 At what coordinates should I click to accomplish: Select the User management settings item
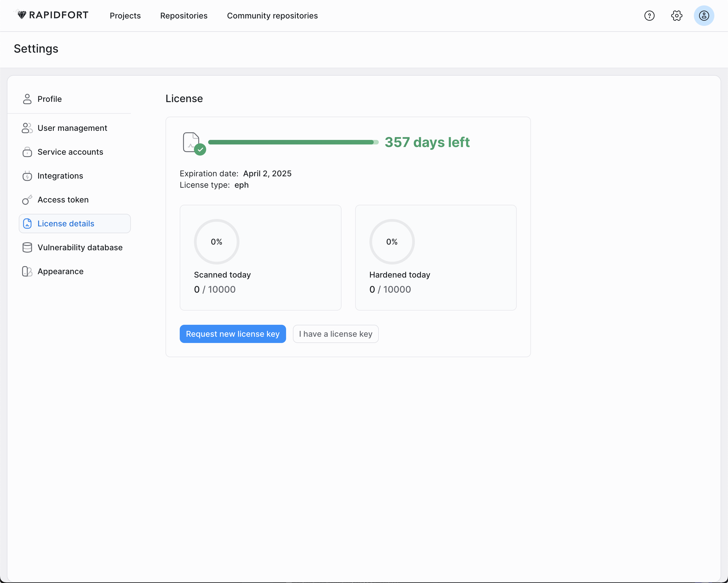click(73, 128)
